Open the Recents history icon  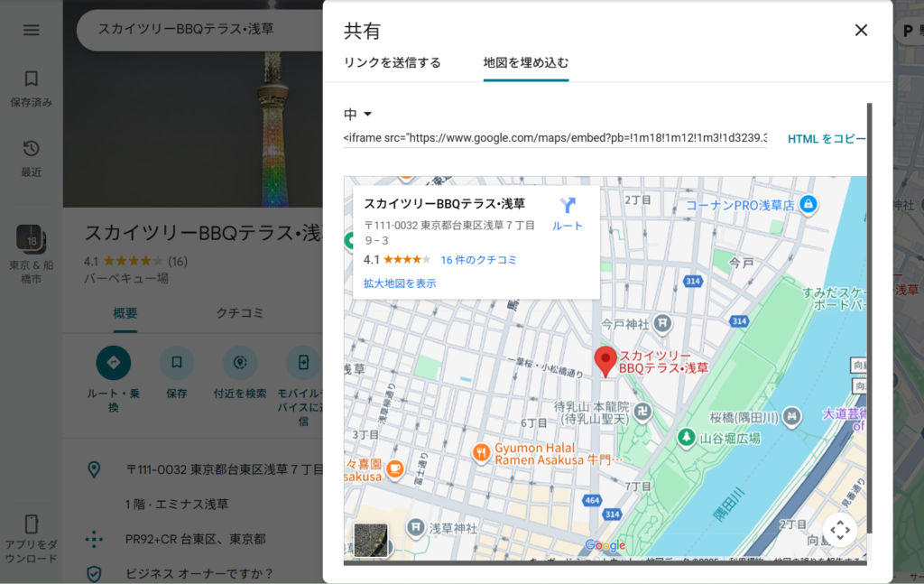tap(32, 148)
